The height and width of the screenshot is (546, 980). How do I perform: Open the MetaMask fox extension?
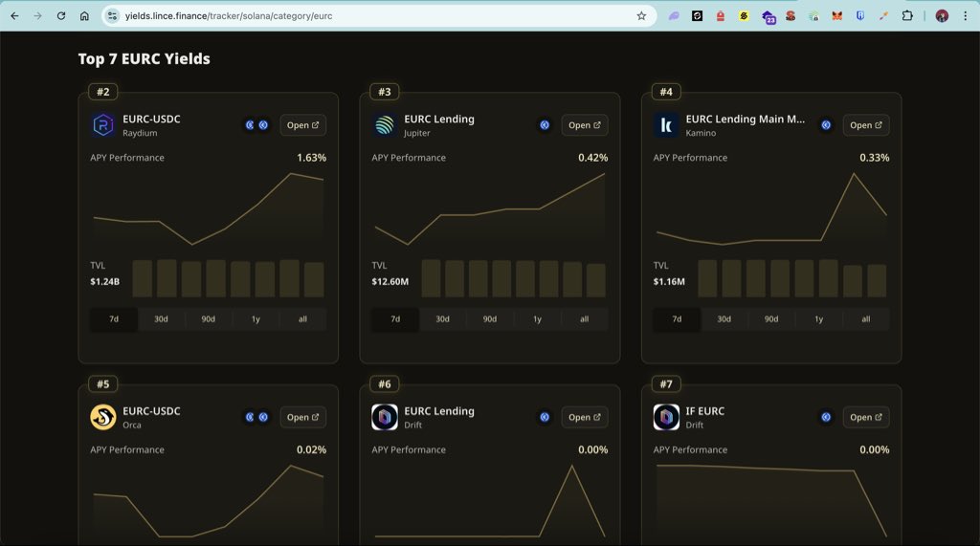pyautogui.click(x=836, y=16)
